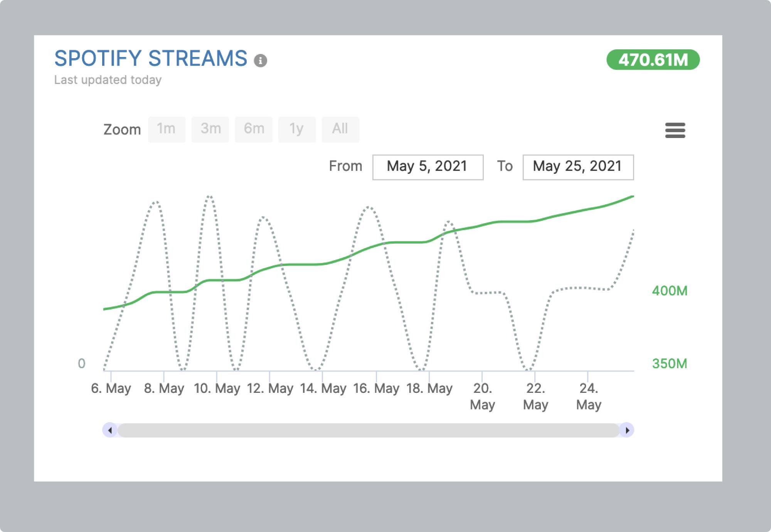
Task: Click the '12. May' axis label
Action: pyautogui.click(x=270, y=388)
